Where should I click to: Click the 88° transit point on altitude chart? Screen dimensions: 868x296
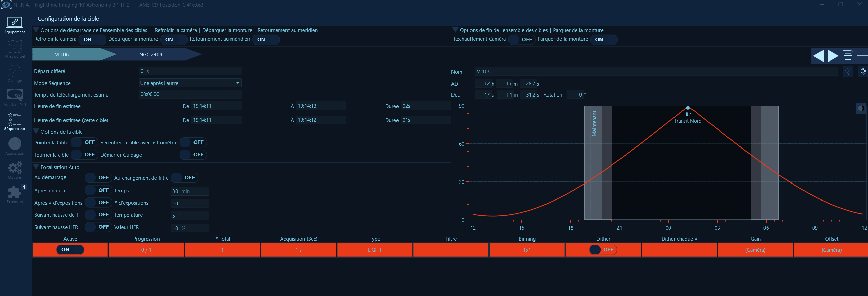point(688,108)
